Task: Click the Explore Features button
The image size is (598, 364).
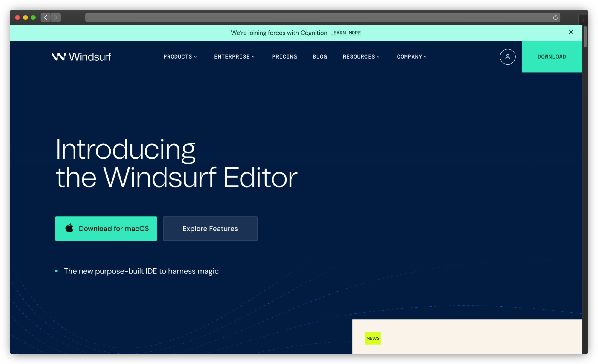Action: pyautogui.click(x=210, y=229)
